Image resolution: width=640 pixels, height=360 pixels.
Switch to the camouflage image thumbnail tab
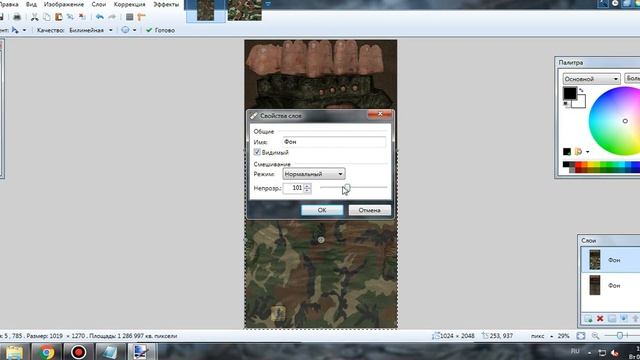coord(244,11)
